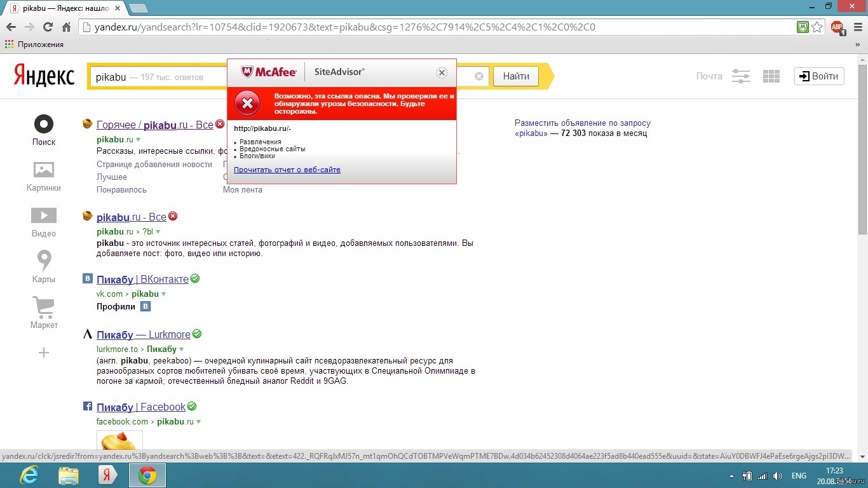Image resolution: width=868 pixels, height=488 pixels.
Task: Bookmark this page with star icon
Action: 817,27
